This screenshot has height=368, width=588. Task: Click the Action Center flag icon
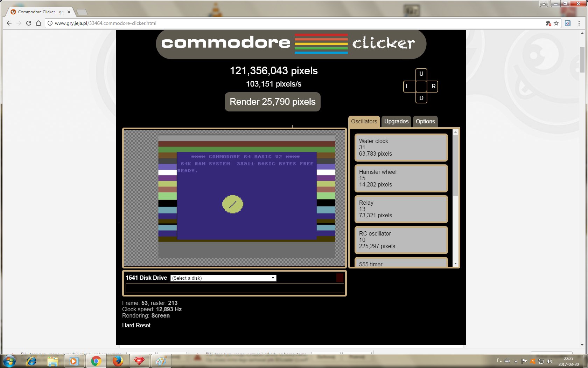click(x=524, y=361)
